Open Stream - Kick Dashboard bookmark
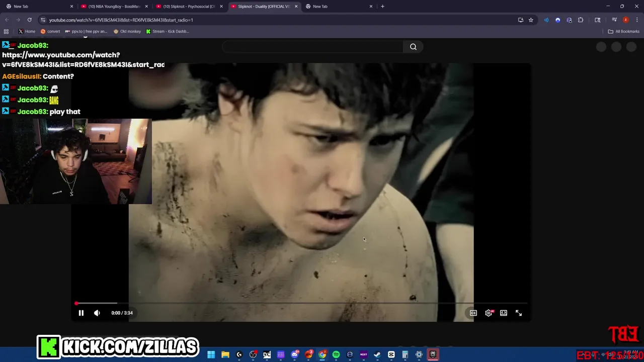The height and width of the screenshot is (362, 644). [168, 31]
